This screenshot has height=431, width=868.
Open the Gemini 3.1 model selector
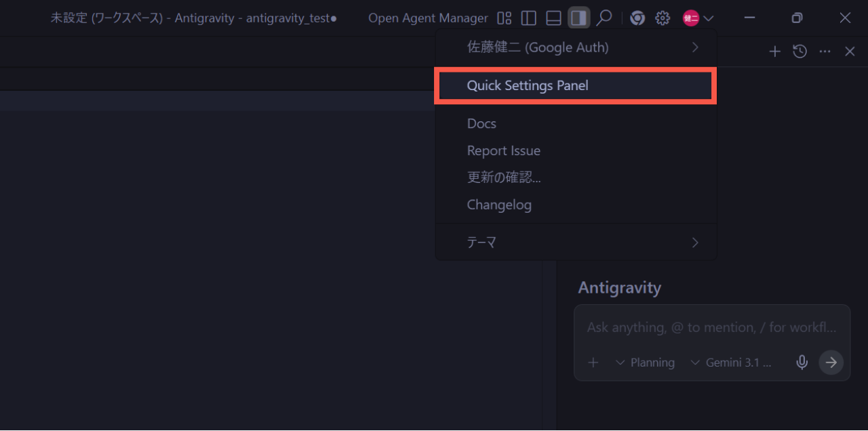(731, 363)
